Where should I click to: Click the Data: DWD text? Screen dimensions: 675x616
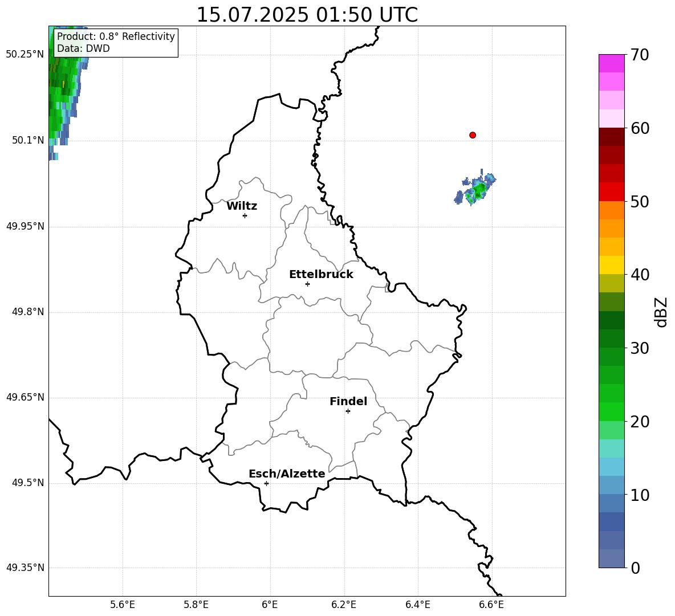tap(83, 48)
